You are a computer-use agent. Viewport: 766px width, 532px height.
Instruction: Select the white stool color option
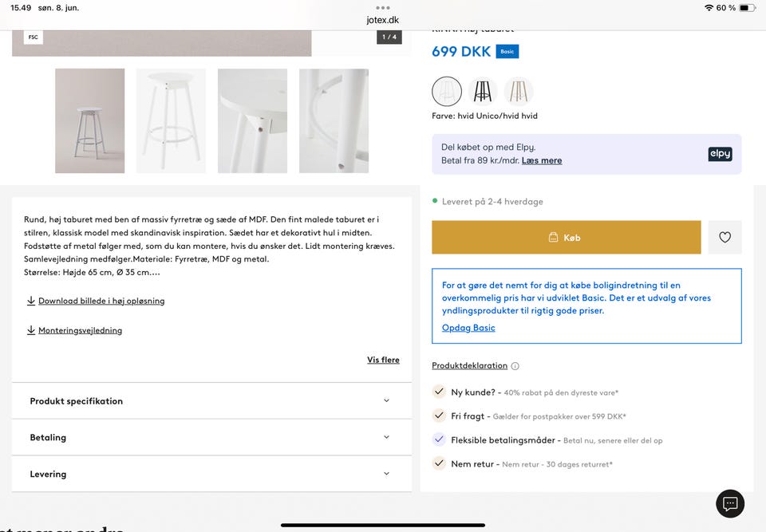447,92
